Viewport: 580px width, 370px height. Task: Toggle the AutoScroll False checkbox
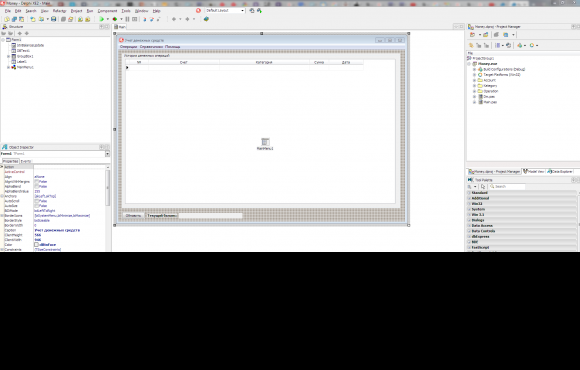[37, 201]
